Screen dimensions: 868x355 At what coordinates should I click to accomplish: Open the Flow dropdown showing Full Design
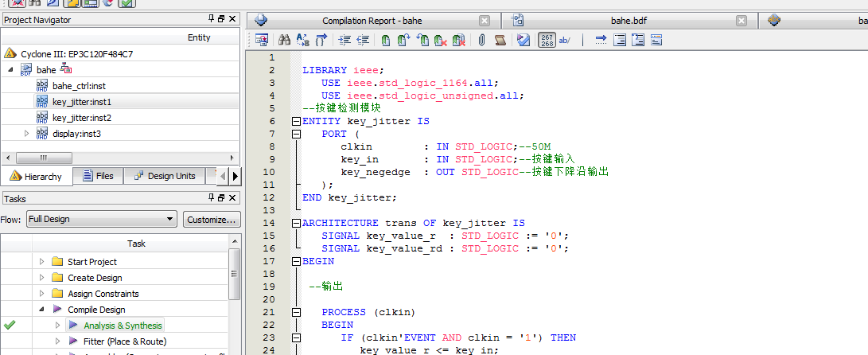[100, 220]
